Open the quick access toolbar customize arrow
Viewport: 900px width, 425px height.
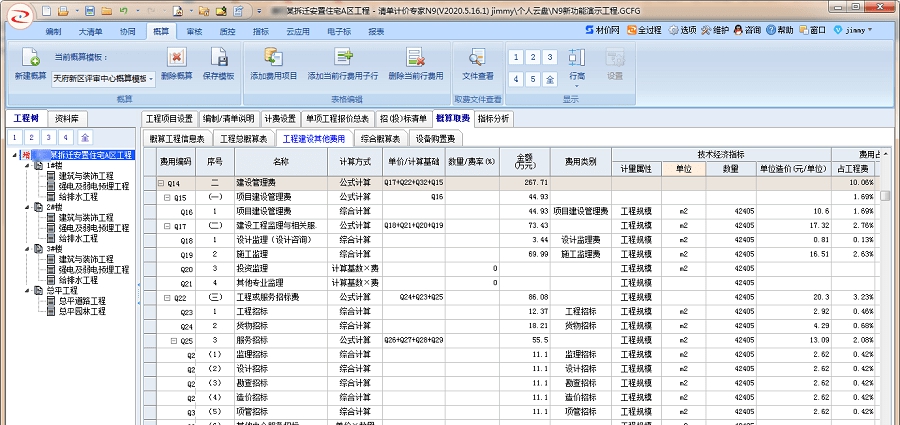tap(259, 11)
